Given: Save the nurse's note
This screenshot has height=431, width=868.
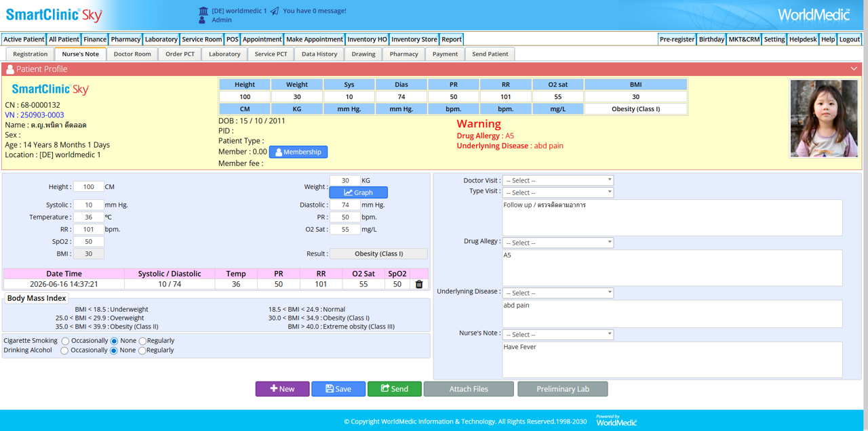Looking at the screenshot, I should 338,389.
